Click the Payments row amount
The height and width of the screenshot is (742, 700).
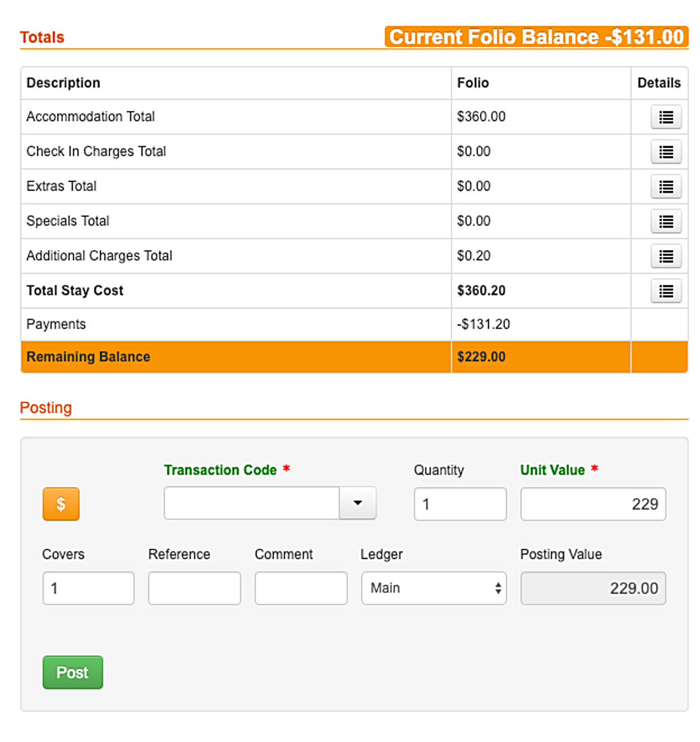pyautogui.click(x=483, y=324)
